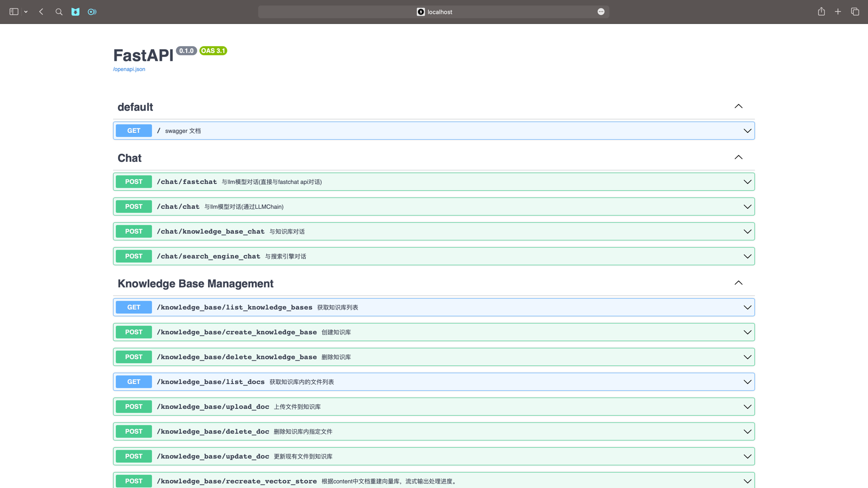868x488 pixels.
Task: Click GET badge of swagger docs endpoint
Action: coord(134,131)
